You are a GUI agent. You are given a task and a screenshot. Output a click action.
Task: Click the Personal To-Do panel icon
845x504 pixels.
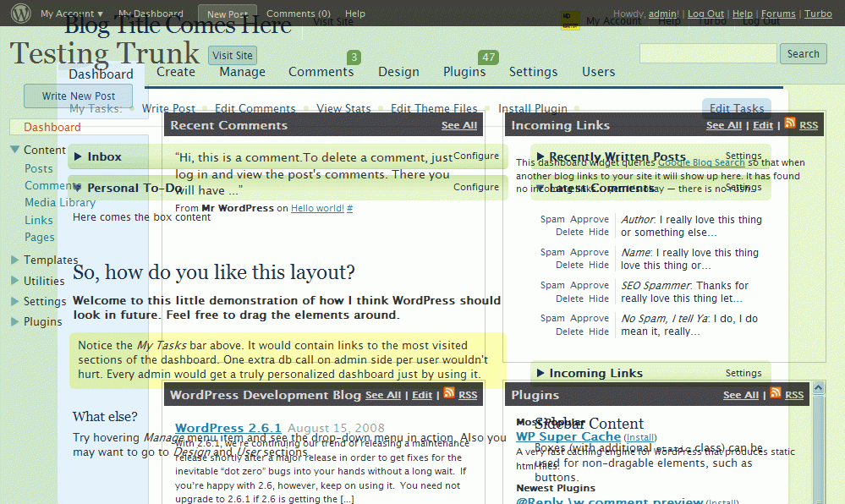tap(77, 187)
